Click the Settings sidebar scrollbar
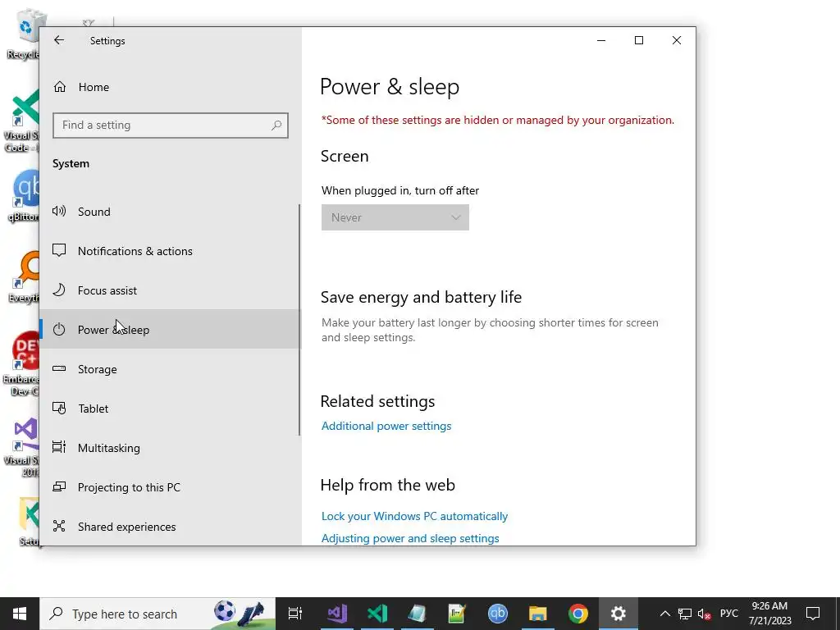The width and height of the screenshot is (840, 630). [x=299, y=320]
